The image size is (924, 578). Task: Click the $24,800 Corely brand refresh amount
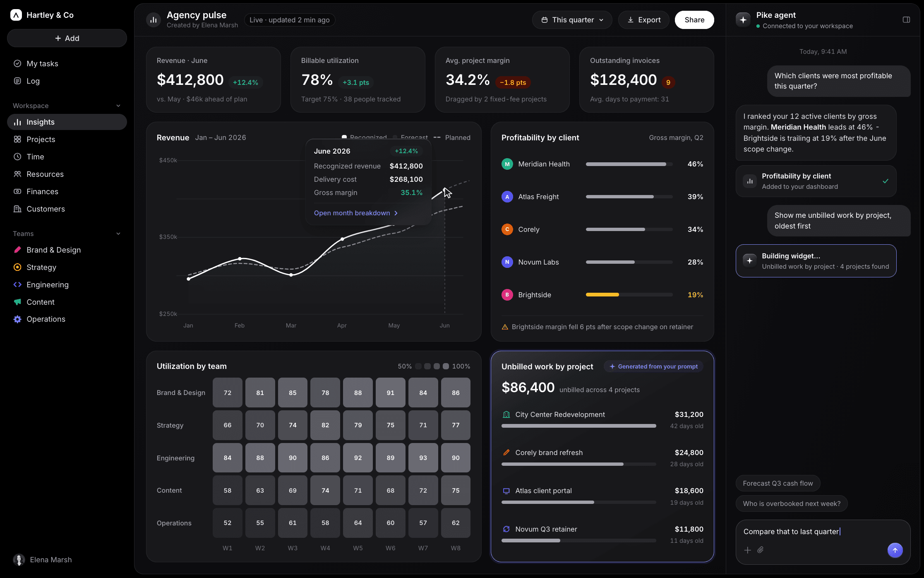(x=689, y=453)
